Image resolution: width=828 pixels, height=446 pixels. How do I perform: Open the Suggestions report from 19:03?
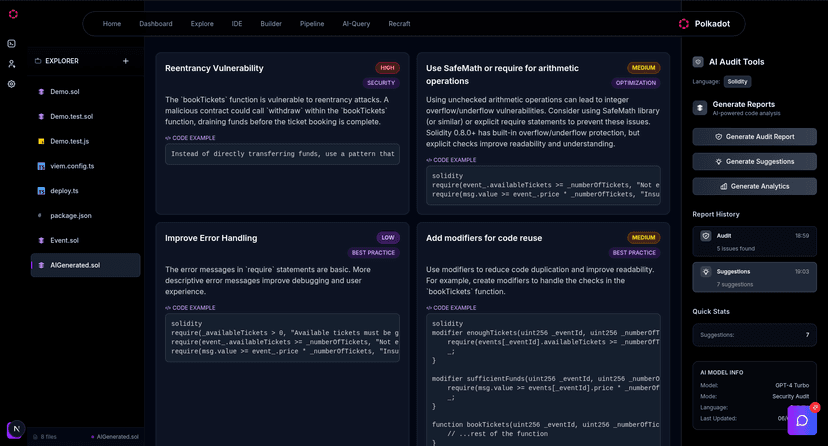(x=755, y=278)
